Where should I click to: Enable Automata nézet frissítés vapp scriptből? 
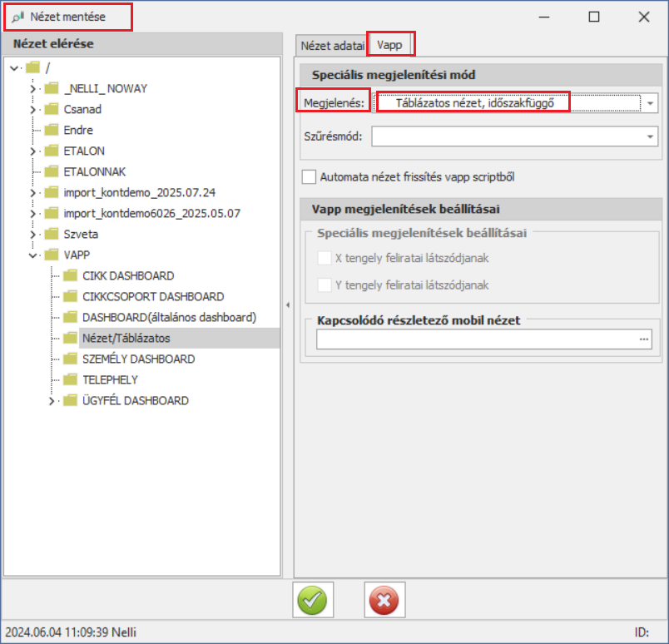pos(310,176)
